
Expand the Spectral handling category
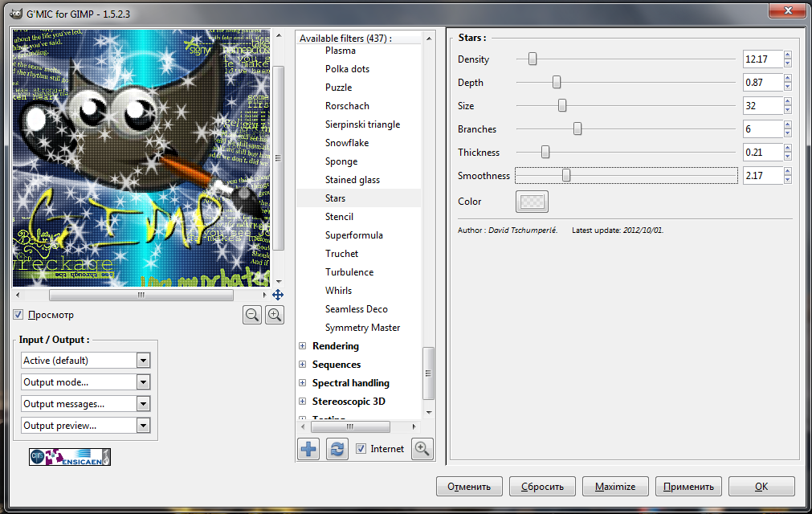coord(303,383)
